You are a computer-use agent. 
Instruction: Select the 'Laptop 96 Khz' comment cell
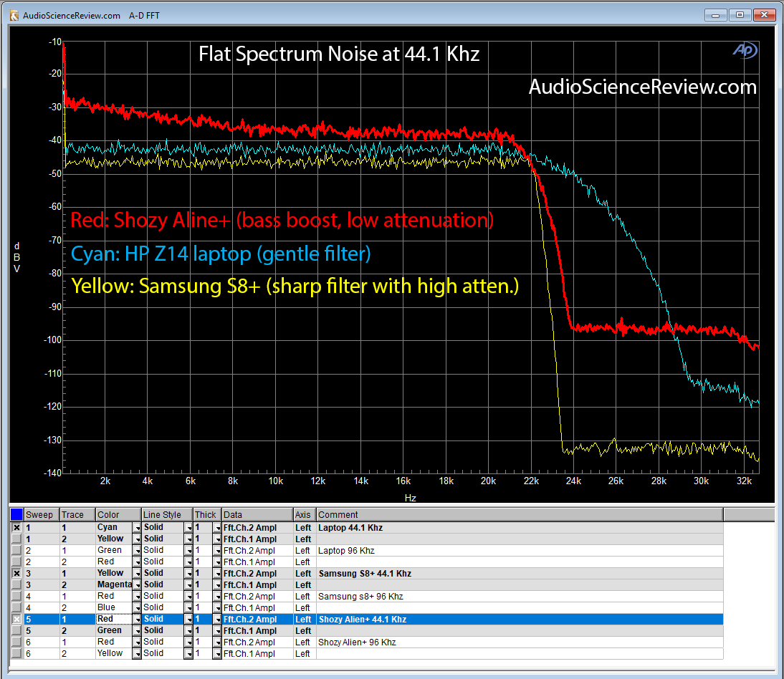tap(520, 551)
